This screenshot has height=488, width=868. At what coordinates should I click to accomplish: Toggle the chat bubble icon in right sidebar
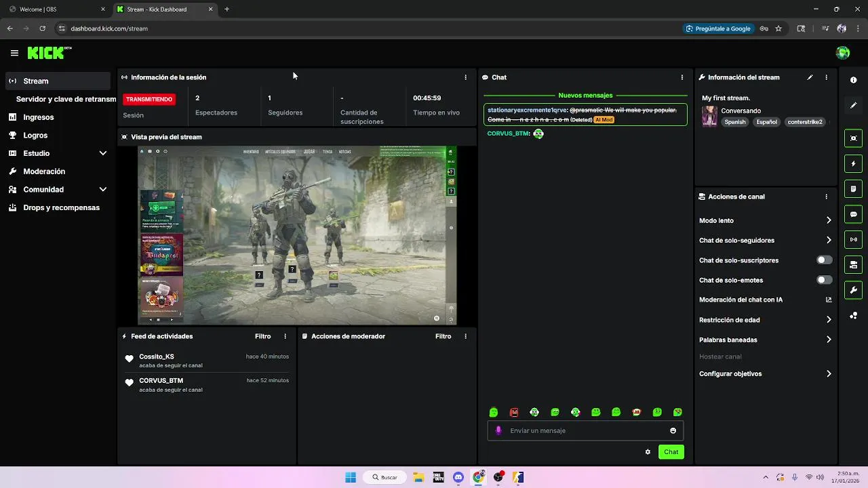(853, 214)
